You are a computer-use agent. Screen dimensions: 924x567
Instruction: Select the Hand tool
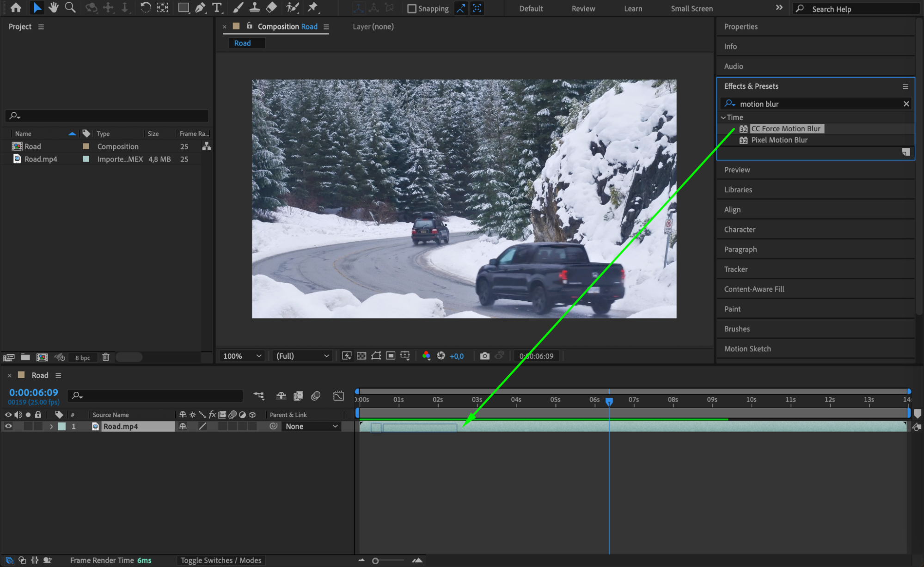point(54,7)
